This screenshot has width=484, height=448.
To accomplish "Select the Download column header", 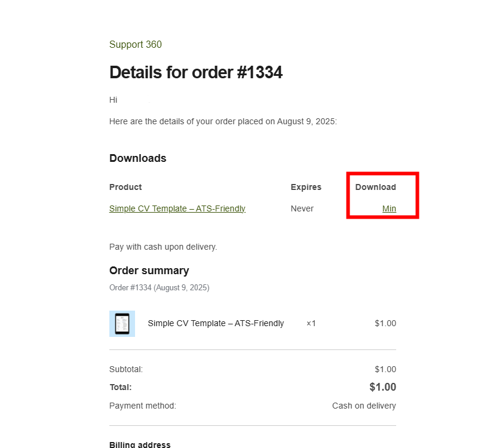I will click(x=375, y=187).
